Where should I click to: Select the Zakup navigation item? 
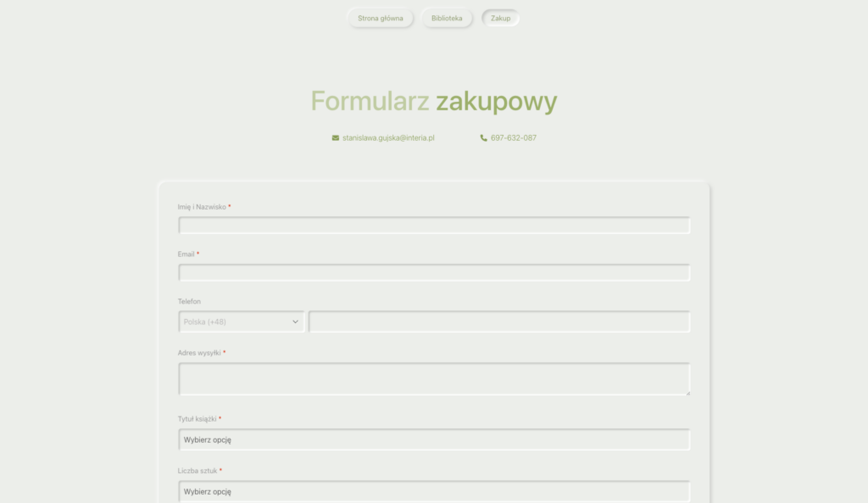[500, 18]
